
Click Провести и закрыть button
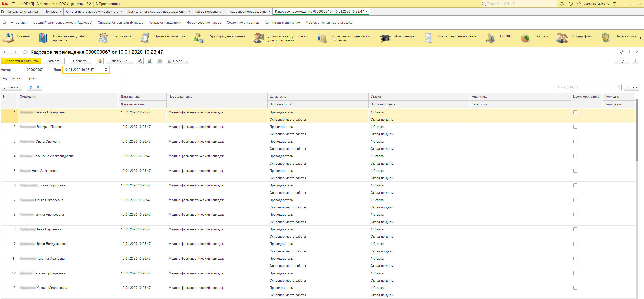click(x=21, y=61)
